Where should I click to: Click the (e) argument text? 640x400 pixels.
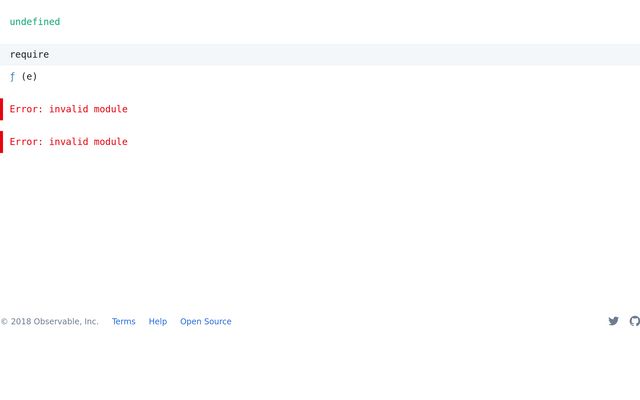coord(30,76)
